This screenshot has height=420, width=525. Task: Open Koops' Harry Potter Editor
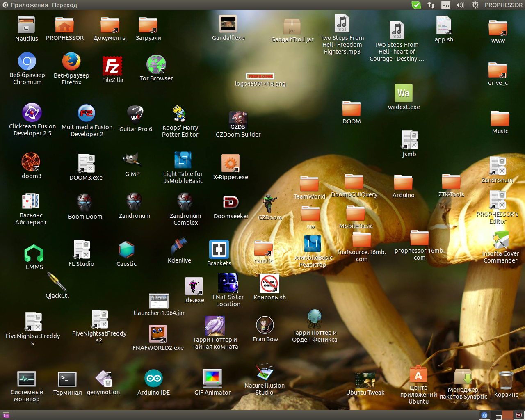pos(180,114)
